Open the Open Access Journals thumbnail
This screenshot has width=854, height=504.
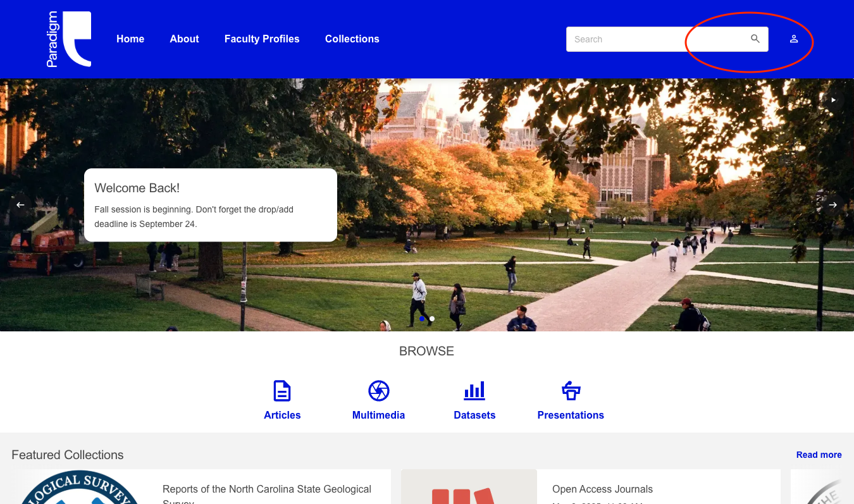click(x=469, y=487)
